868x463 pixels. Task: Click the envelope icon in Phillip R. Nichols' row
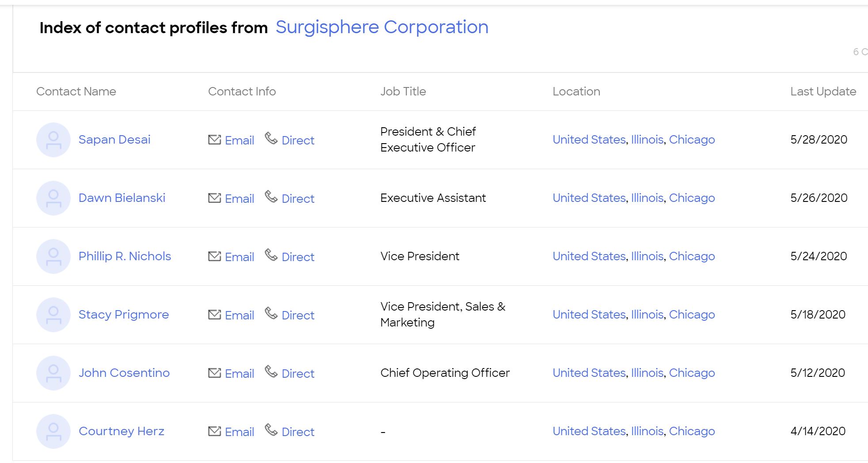[214, 256]
